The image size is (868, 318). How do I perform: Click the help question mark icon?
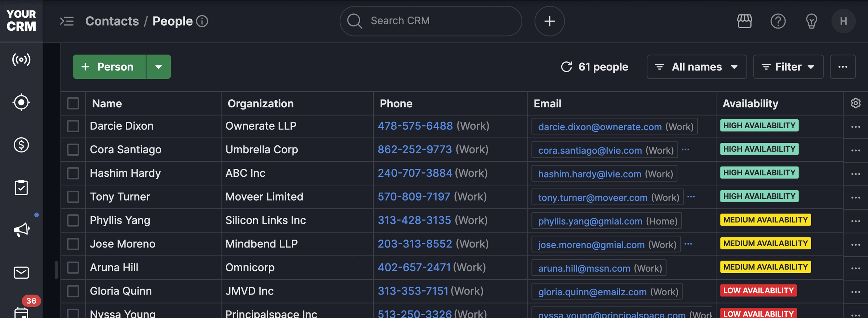click(x=778, y=21)
